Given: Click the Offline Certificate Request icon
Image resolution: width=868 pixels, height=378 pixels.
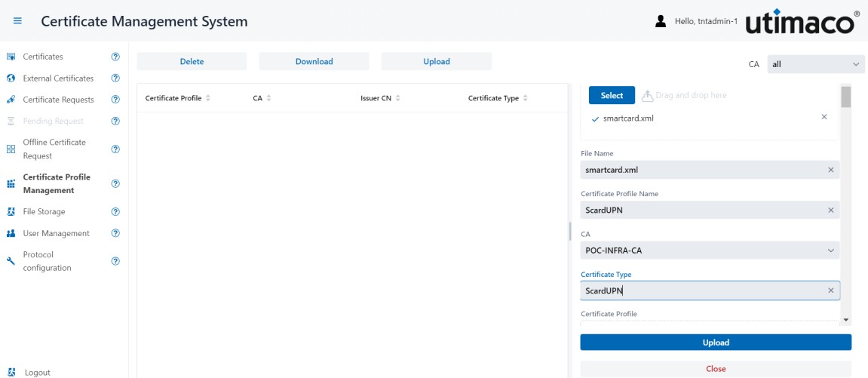Looking at the screenshot, I should [11, 149].
